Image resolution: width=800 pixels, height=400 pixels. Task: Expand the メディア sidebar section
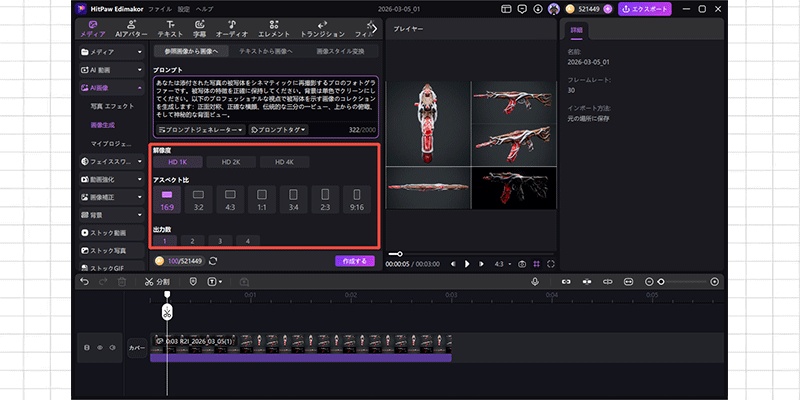point(112,52)
